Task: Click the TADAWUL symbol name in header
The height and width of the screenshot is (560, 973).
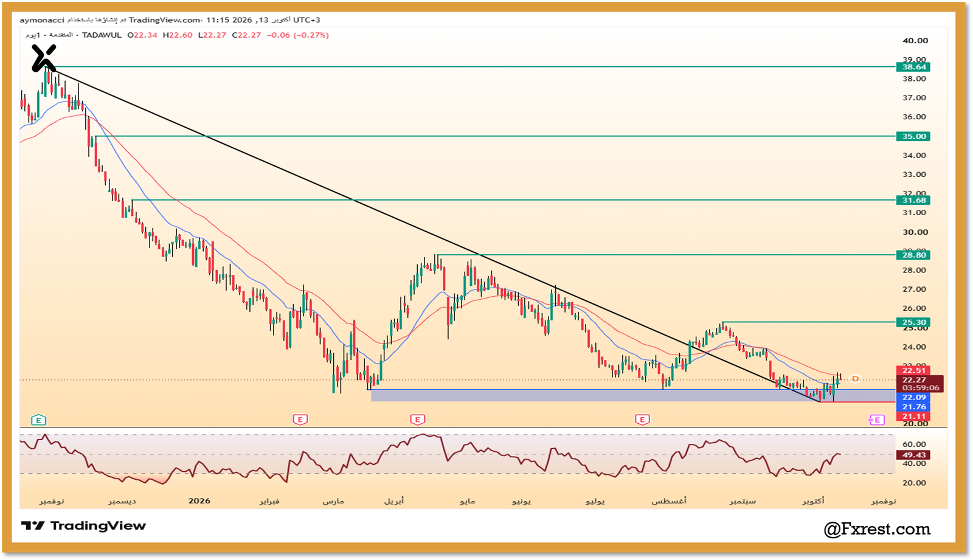Action: coord(102,35)
